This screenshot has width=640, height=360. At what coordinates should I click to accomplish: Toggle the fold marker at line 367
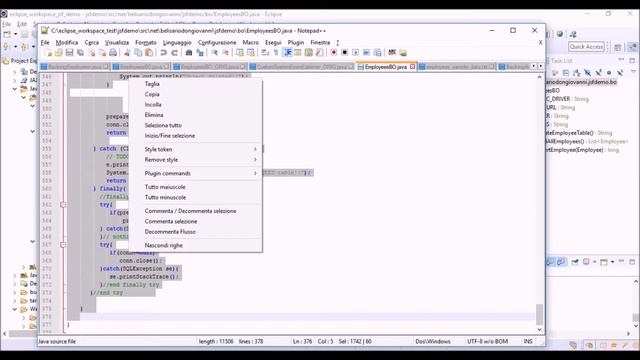coord(63,244)
